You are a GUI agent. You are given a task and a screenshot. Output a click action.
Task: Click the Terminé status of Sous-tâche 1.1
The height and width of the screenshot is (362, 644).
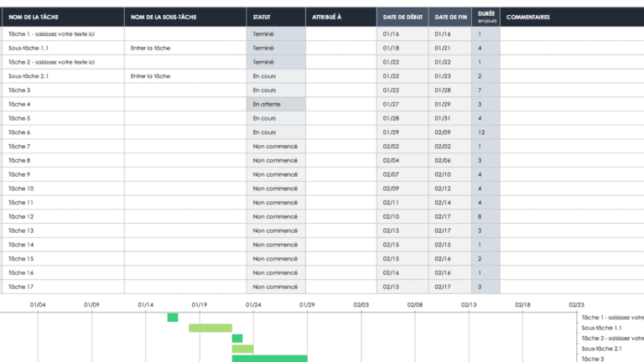click(x=276, y=48)
